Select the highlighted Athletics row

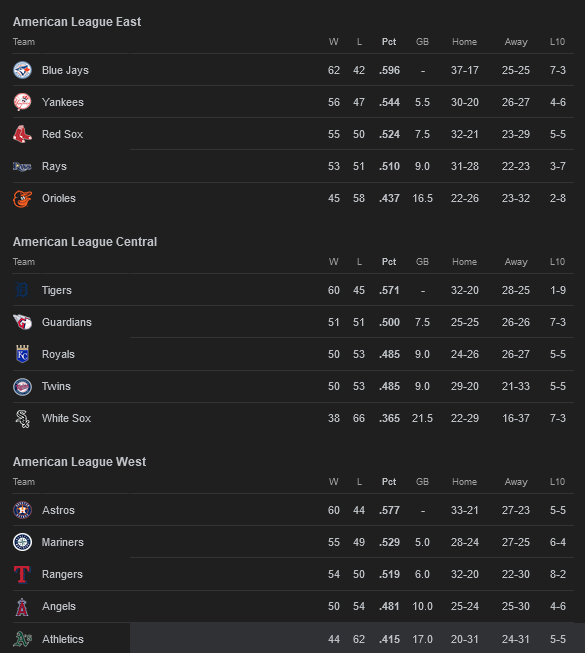(293, 638)
